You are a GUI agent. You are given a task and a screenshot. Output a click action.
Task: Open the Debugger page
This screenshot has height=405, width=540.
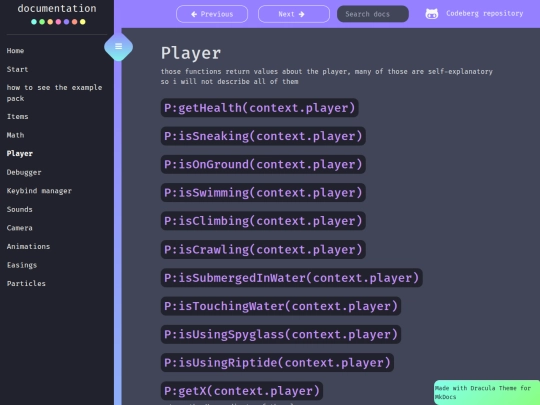(24, 172)
